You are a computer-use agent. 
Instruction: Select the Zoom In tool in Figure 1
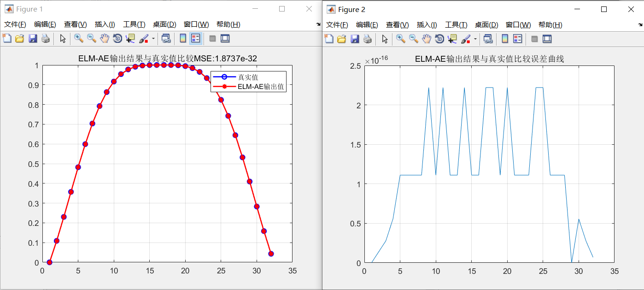(77, 39)
